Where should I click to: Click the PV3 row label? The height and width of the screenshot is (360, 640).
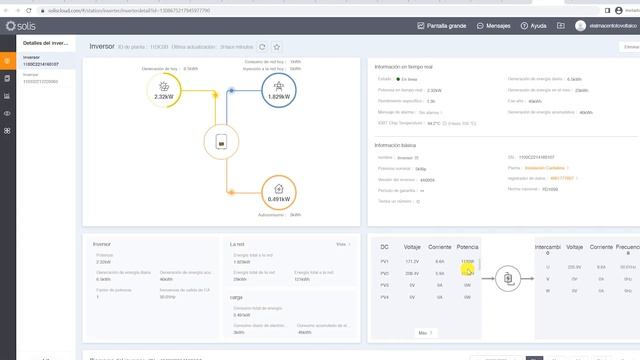(x=384, y=285)
